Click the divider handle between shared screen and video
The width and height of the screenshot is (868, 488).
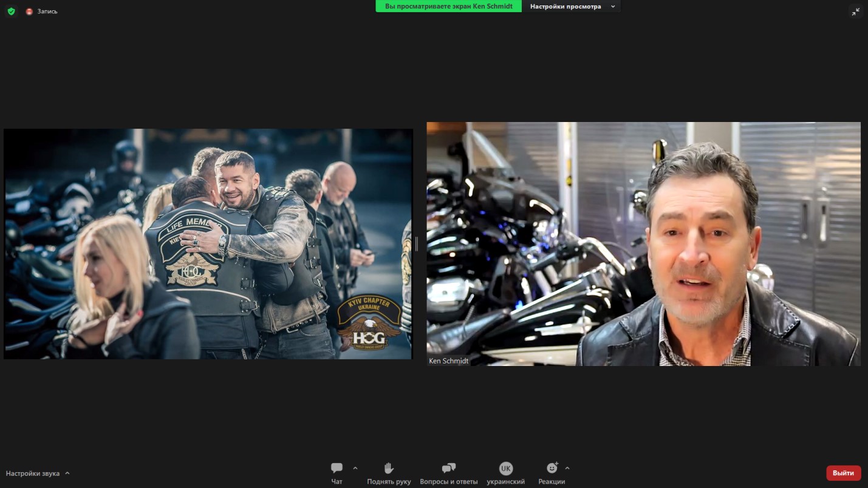point(417,244)
